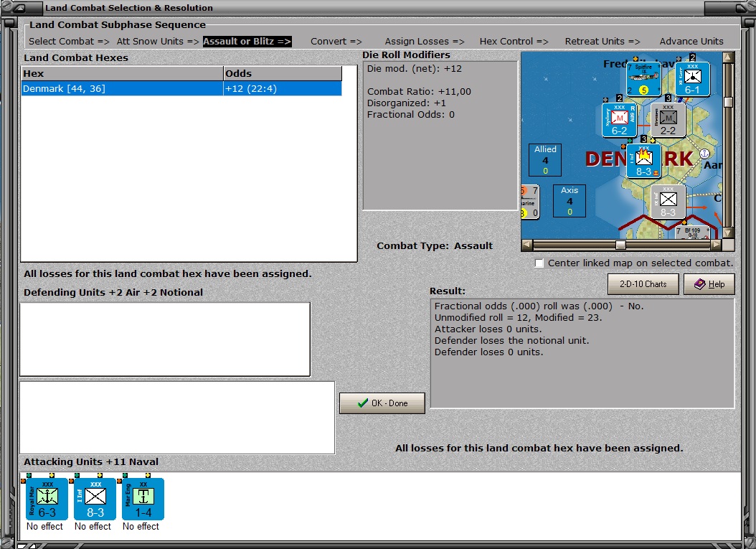Click the gray 2-2 mech unit on map
The image size is (756, 549).
pos(668,120)
